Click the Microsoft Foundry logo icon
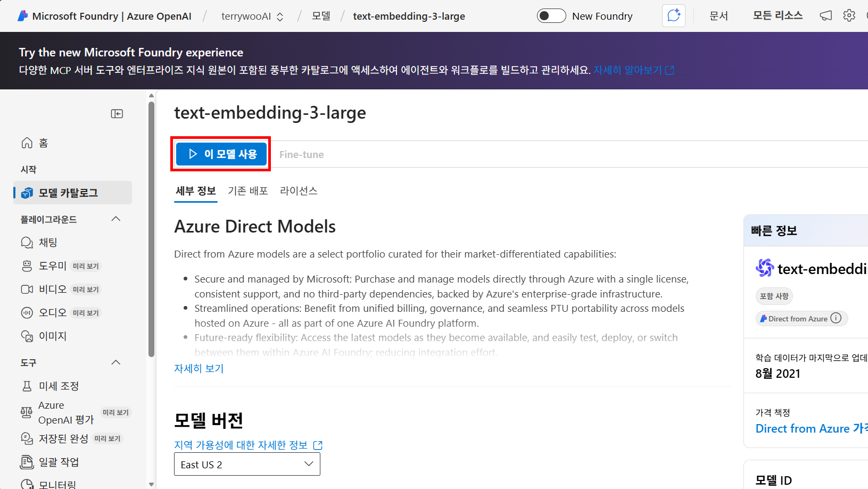 coord(22,16)
